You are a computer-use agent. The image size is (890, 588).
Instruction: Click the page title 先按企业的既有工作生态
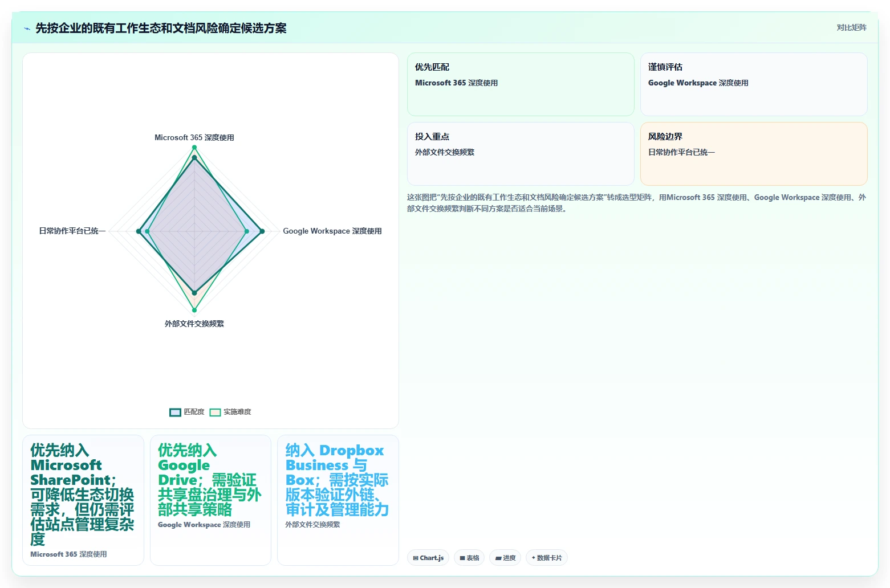click(161, 28)
